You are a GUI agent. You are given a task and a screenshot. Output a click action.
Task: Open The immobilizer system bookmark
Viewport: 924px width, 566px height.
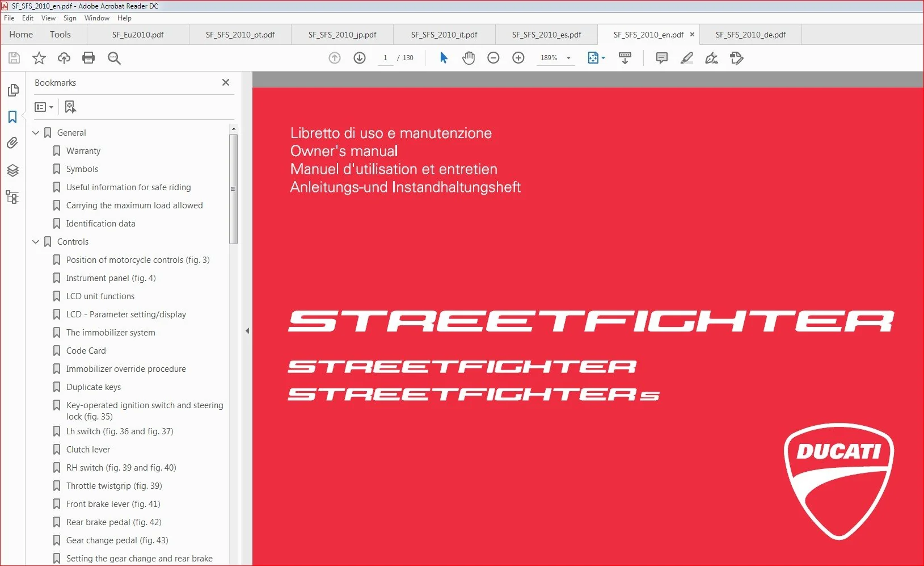111,333
